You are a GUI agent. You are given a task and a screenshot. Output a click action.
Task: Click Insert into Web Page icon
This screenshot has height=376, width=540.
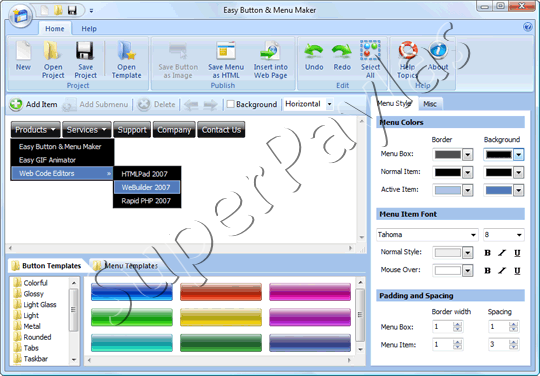coord(270,51)
